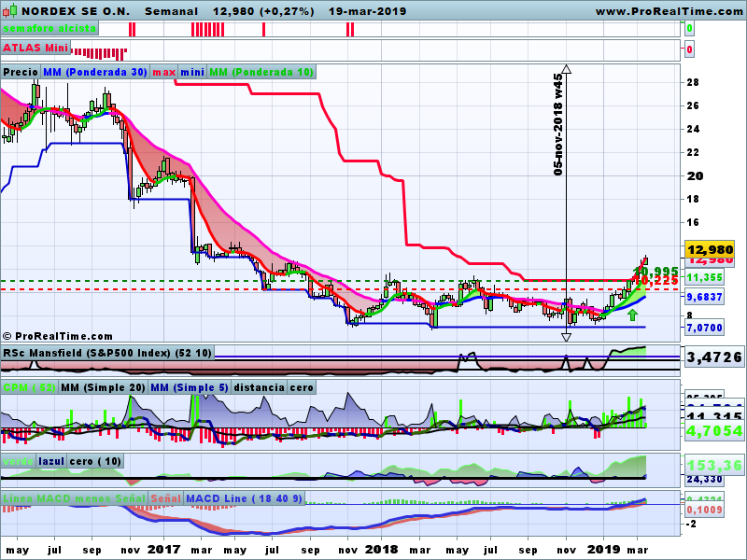Viewport: 747px width, 560px height.
Task: Click the green up arrow signal on chart
Action: tap(632, 315)
